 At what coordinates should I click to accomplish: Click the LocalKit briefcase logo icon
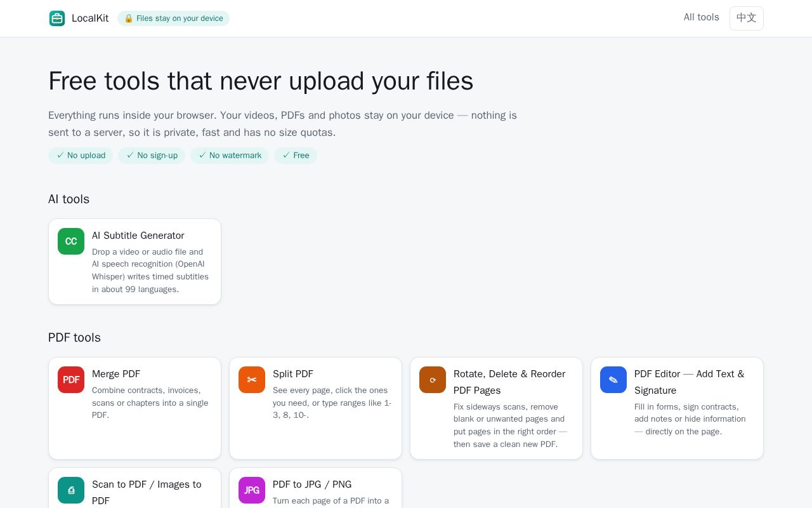click(x=57, y=18)
